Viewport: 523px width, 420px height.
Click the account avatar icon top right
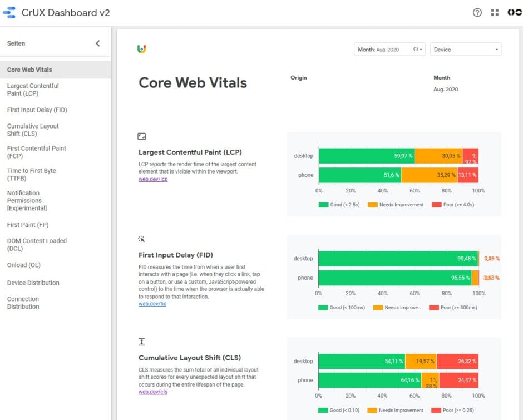coord(514,12)
